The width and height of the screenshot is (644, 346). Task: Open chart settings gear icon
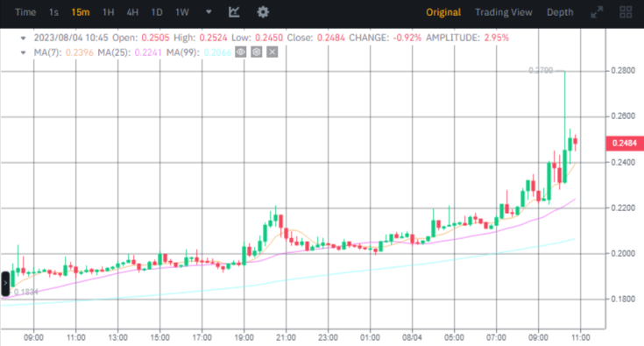[263, 12]
